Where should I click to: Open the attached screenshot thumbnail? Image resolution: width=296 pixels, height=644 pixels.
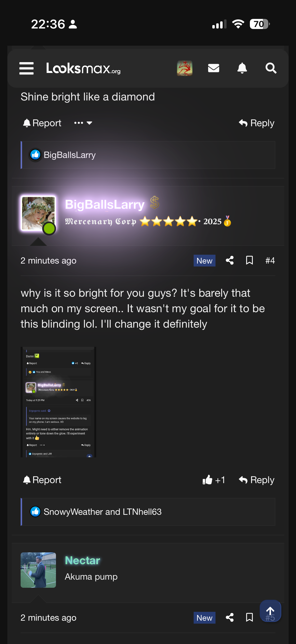click(58, 402)
